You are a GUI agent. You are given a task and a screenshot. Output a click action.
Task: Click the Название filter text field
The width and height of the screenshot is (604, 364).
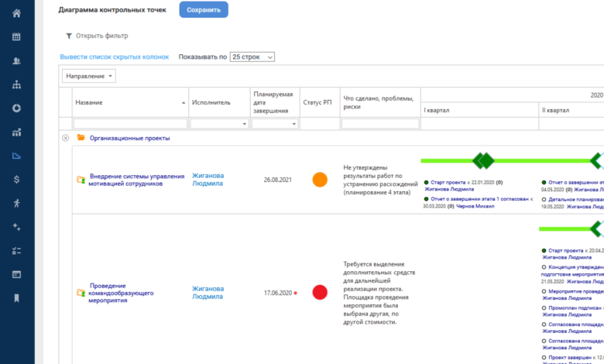point(130,123)
